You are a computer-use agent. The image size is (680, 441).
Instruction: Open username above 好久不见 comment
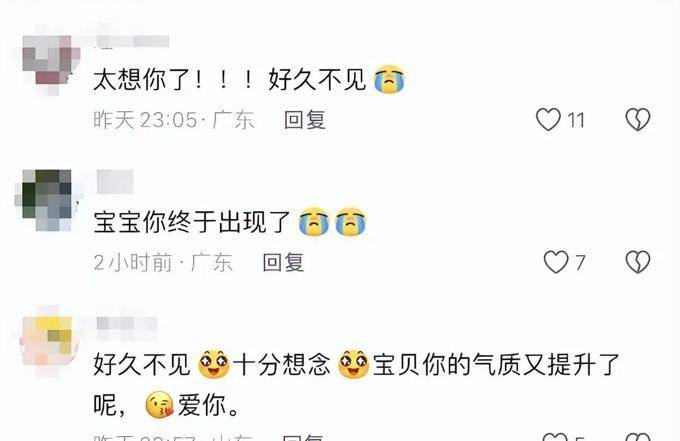point(127,323)
